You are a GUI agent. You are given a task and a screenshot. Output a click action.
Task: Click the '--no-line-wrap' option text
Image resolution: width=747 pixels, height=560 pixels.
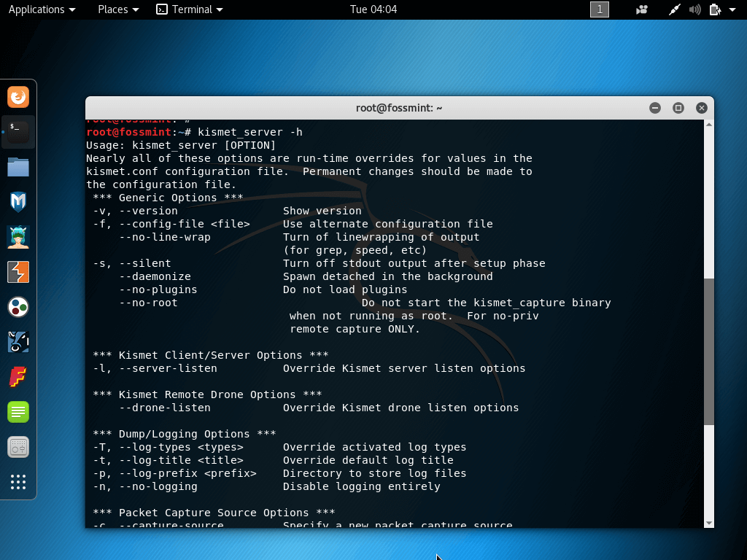pyautogui.click(x=165, y=237)
